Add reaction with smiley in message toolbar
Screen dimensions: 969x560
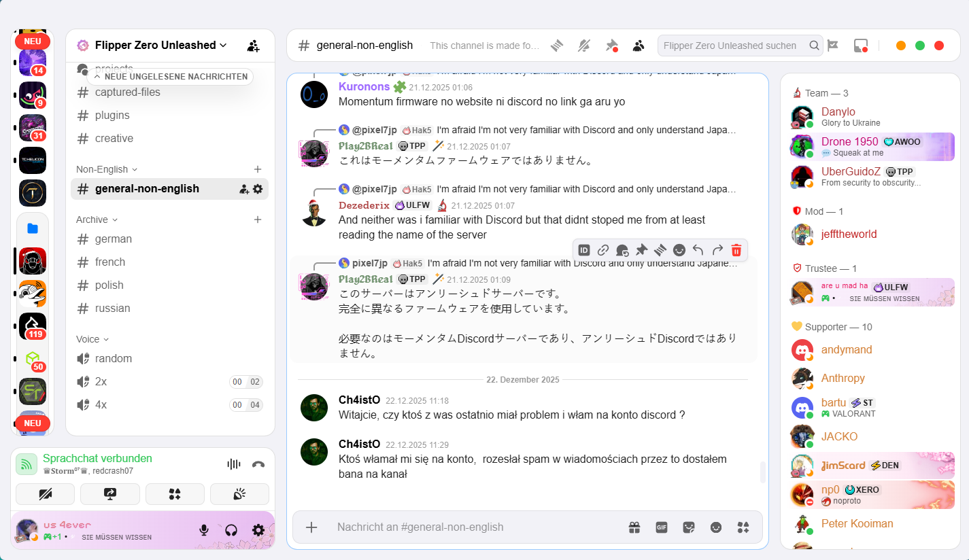click(x=679, y=250)
